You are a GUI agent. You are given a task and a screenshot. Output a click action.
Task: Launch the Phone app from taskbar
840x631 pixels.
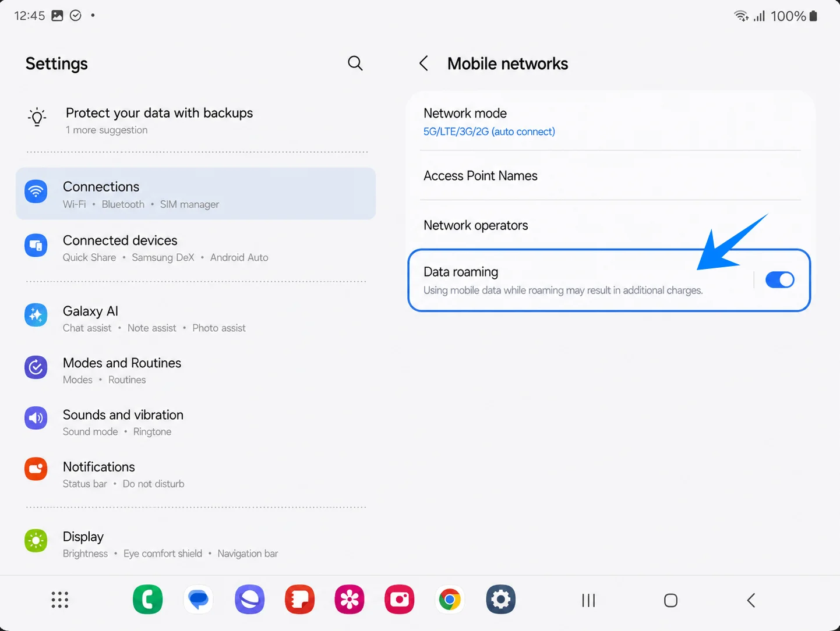[148, 600]
